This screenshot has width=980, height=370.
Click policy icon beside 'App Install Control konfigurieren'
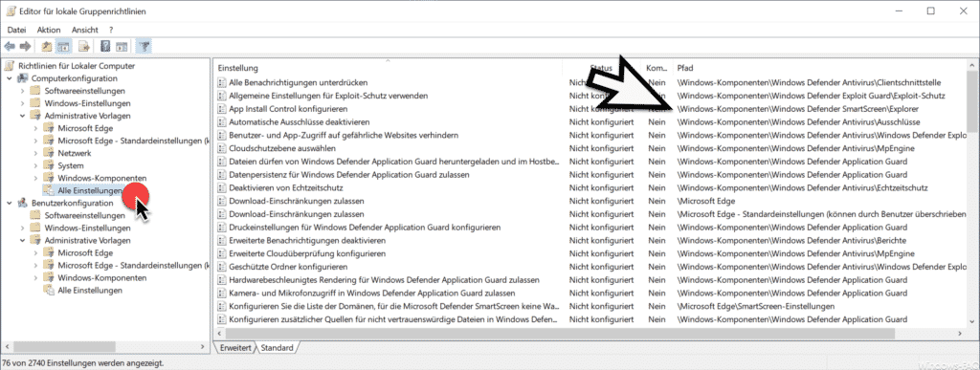click(221, 109)
